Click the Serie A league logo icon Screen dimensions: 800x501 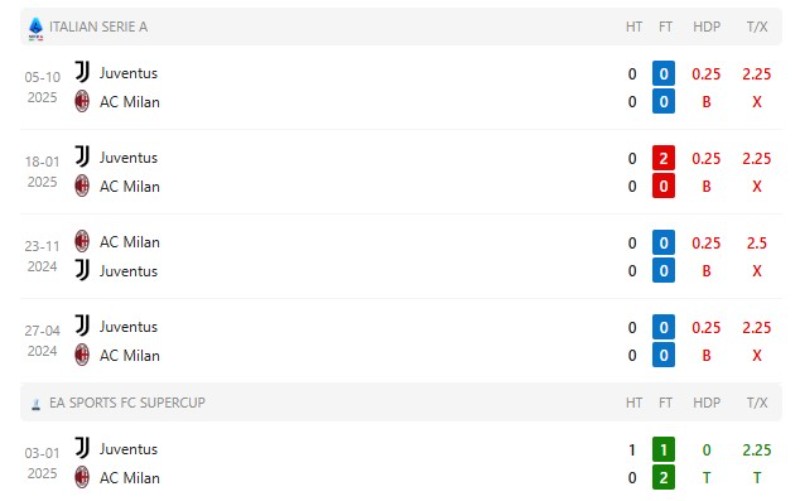(36, 27)
